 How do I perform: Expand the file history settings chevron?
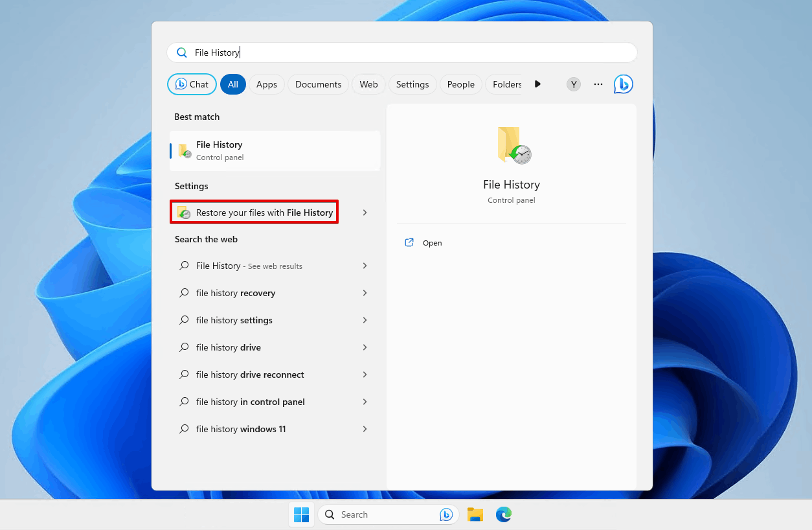[365, 320]
